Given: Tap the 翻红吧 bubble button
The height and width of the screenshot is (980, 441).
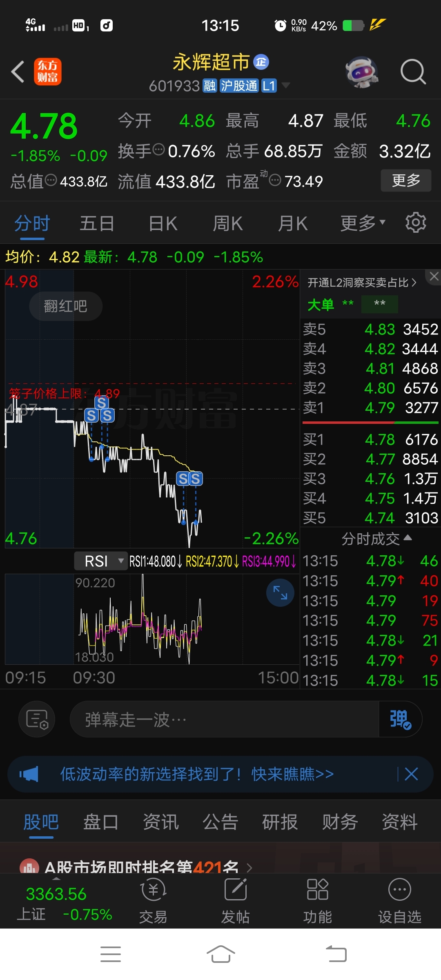Looking at the screenshot, I should 66,306.
